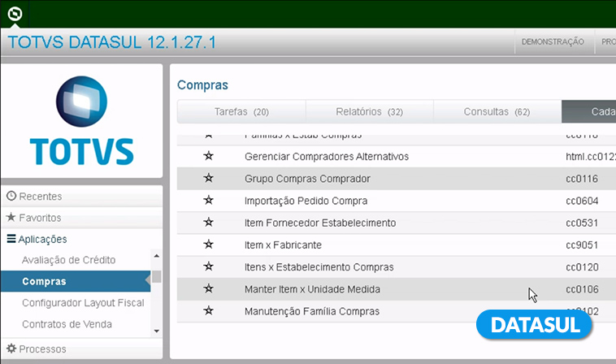Click the DEMONSTRAÇÃO header button
Image resolution: width=616 pixels, height=364 pixels.
click(553, 42)
